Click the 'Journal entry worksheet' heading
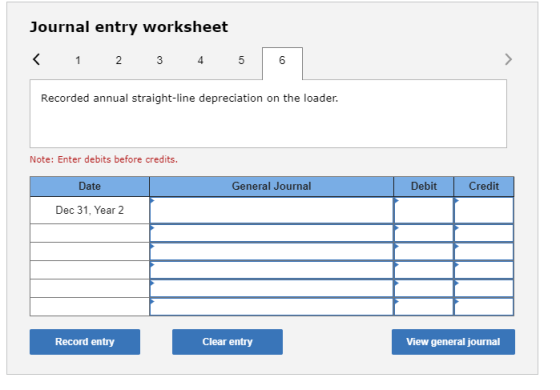 tap(129, 27)
